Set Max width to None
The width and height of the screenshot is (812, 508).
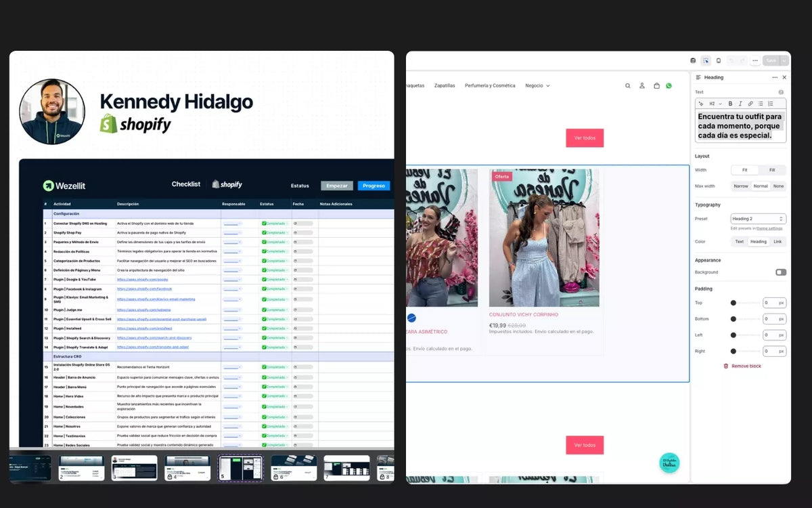[779, 186]
